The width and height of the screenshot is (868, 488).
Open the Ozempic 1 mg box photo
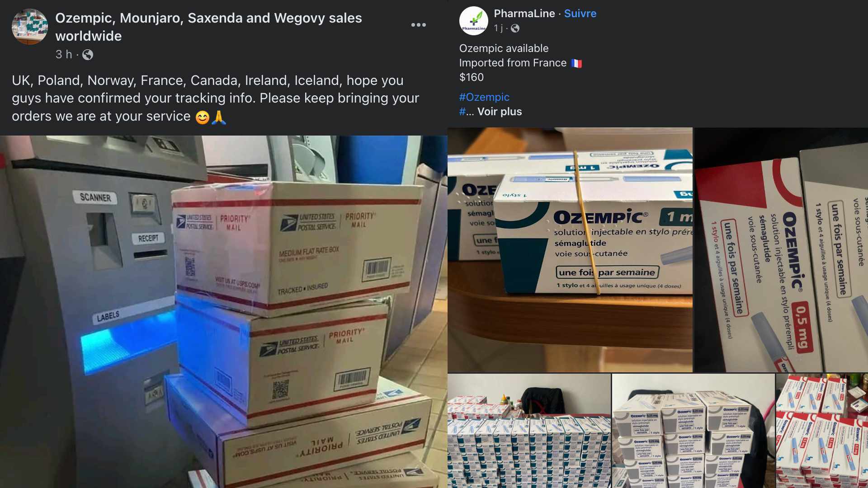click(x=570, y=250)
